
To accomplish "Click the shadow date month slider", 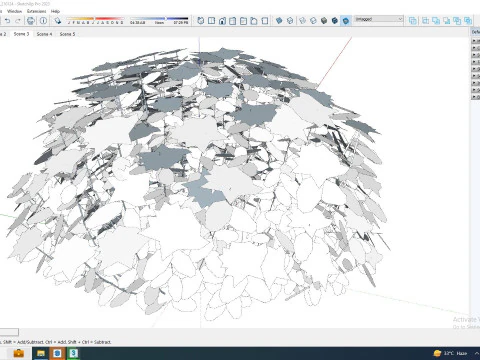I will click(95, 21).
